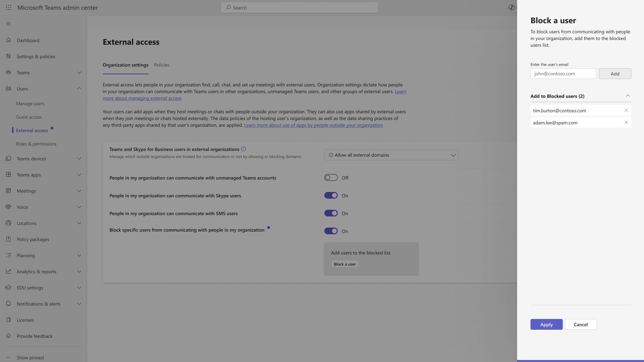Click the Provide feedback icon
This screenshot has height=362, width=644.
pyautogui.click(x=8, y=336)
